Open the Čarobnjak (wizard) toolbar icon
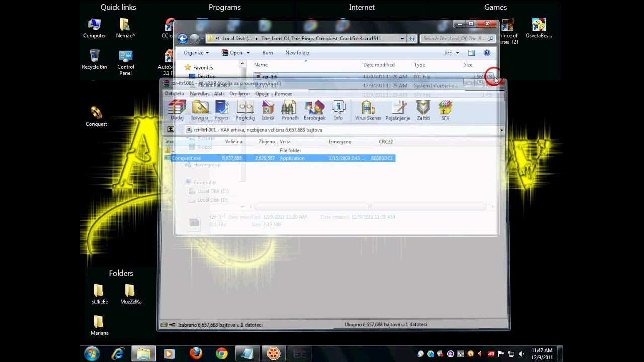Image resolution: width=644 pixels, height=362 pixels. point(314,110)
